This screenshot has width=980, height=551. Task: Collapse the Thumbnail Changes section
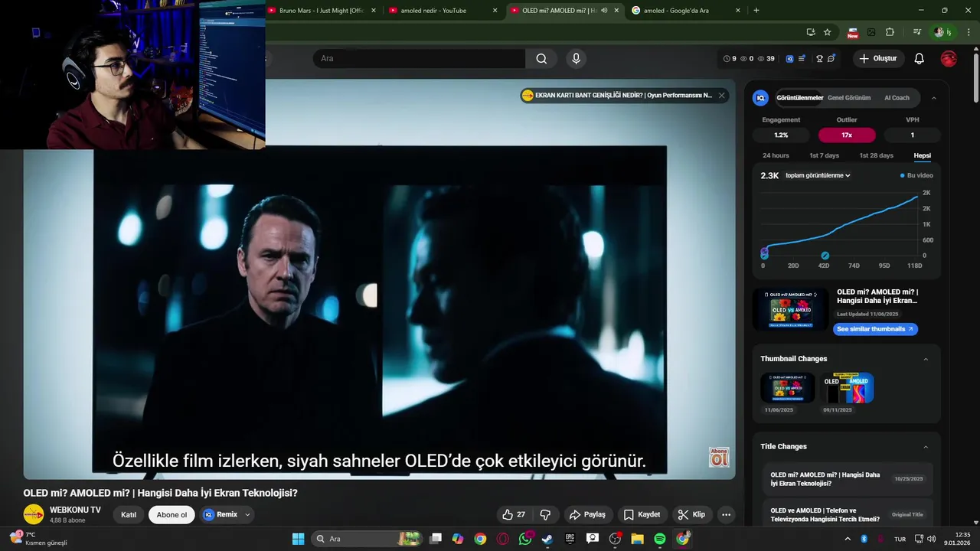click(x=926, y=359)
